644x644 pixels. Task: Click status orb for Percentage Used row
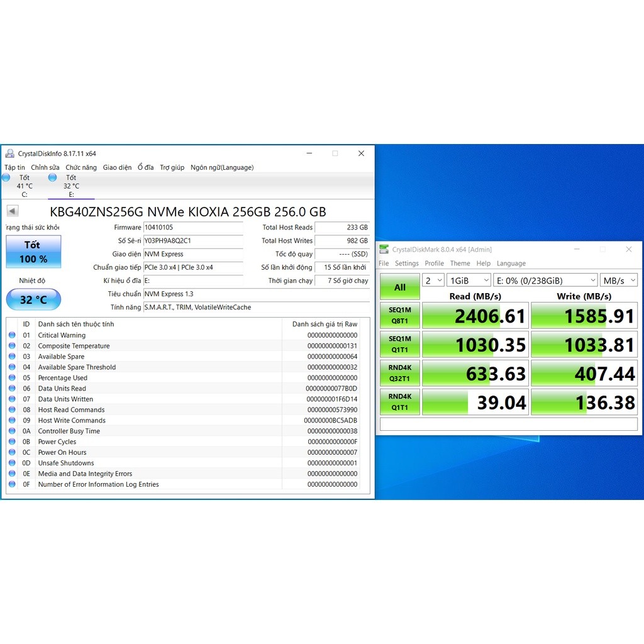[x=13, y=378]
